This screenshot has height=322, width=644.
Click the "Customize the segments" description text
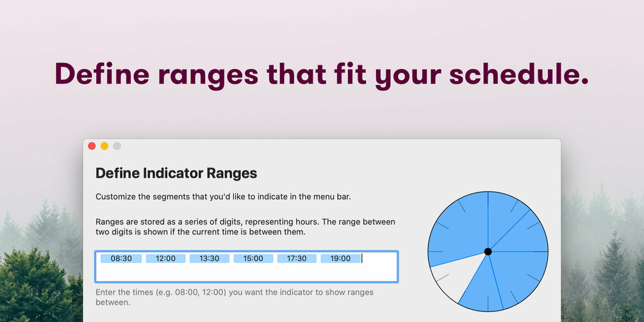coord(223,197)
